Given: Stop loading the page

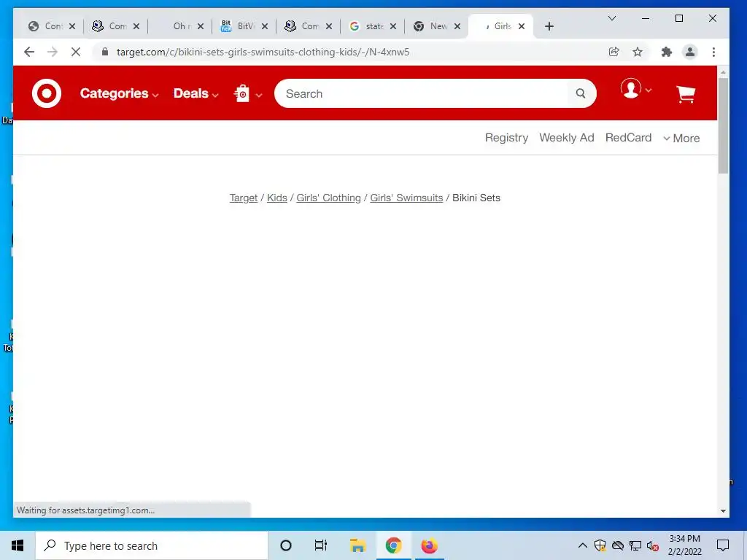Looking at the screenshot, I should (x=76, y=52).
